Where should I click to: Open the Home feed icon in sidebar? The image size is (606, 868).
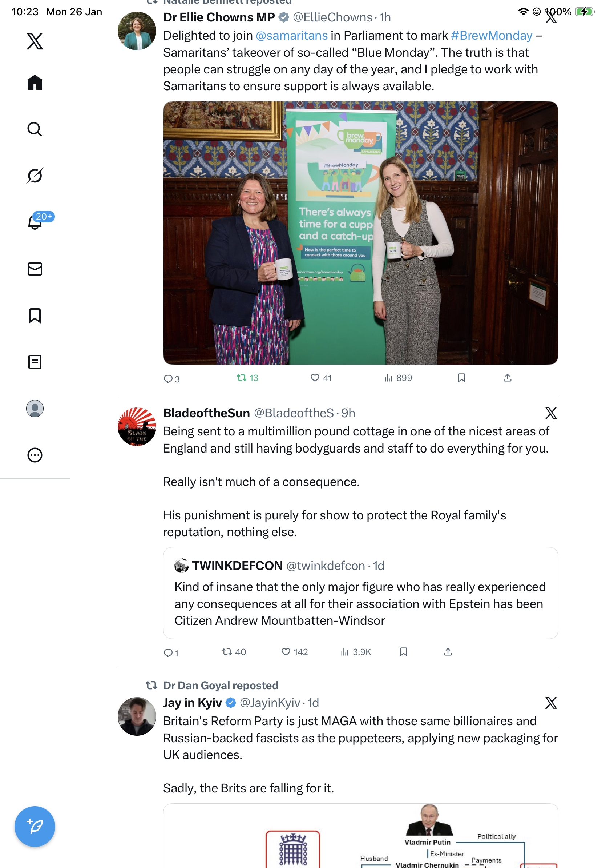coord(35,83)
